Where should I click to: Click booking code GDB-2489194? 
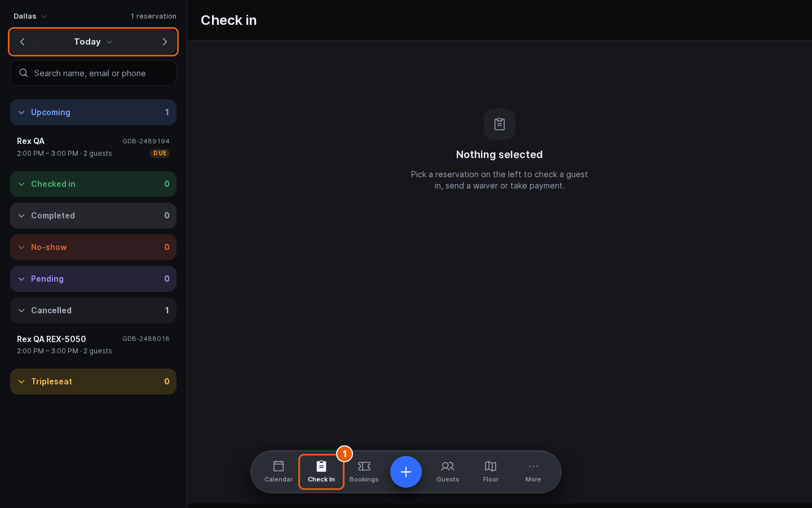(x=146, y=141)
